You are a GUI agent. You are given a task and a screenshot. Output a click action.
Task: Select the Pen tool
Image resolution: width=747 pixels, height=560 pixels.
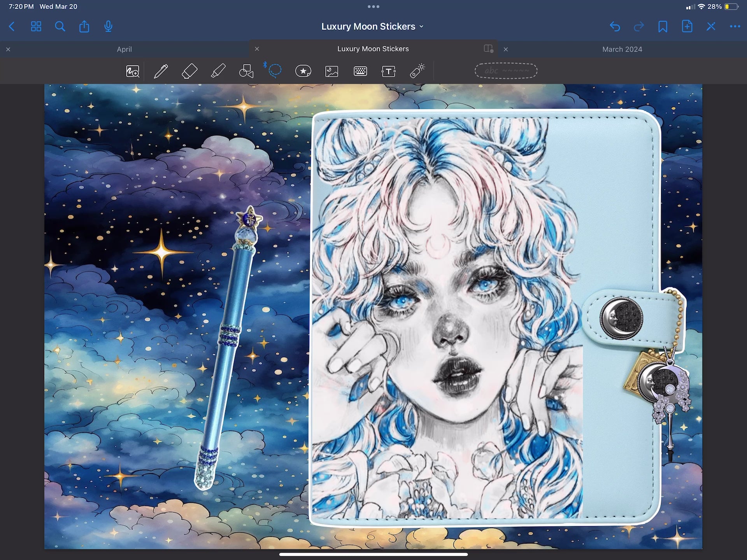coord(161,71)
